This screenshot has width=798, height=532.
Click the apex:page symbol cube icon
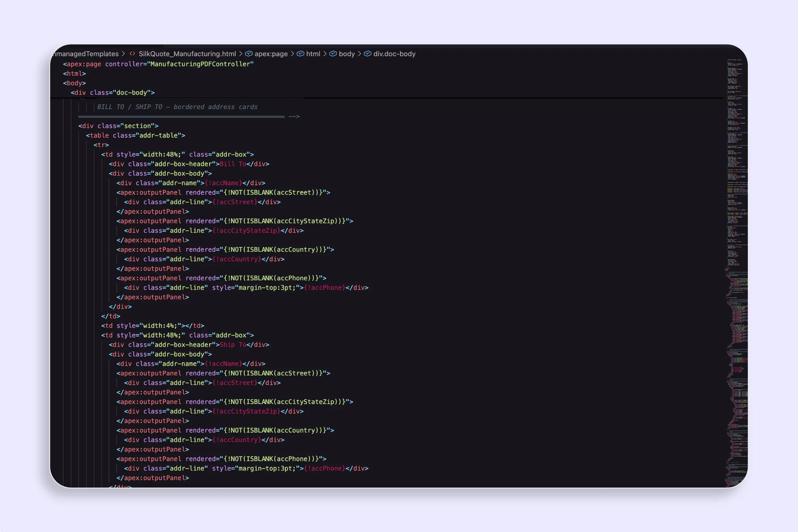click(249, 54)
